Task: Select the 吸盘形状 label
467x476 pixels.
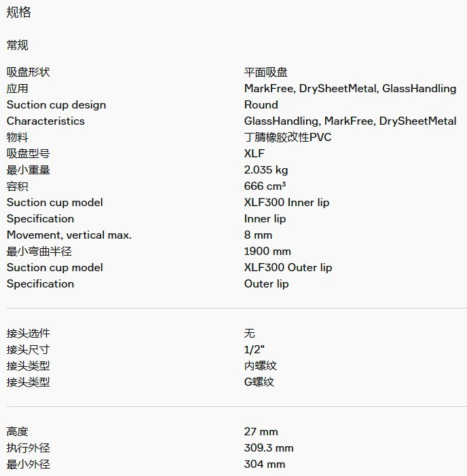Action: [29, 72]
